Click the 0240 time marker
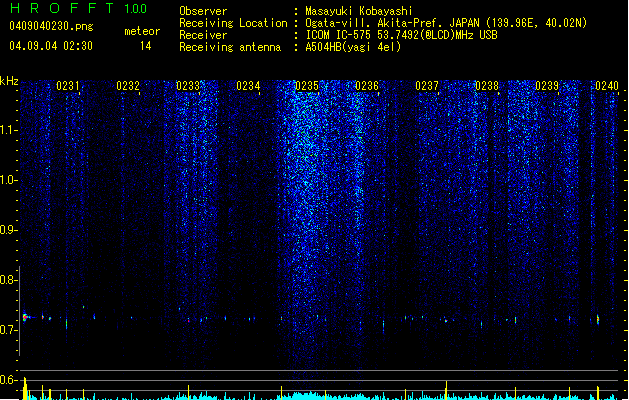 (x=607, y=86)
